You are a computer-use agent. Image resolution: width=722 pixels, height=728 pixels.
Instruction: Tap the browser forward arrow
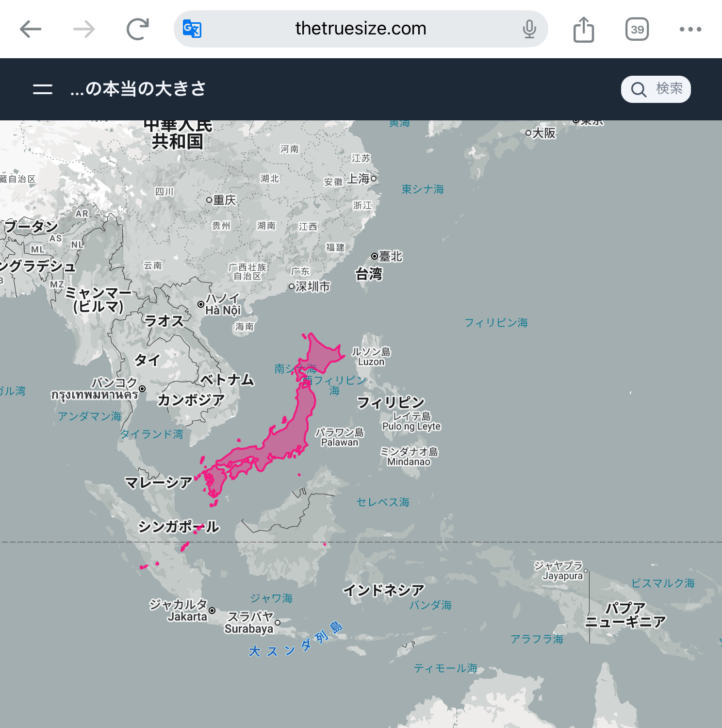84,30
